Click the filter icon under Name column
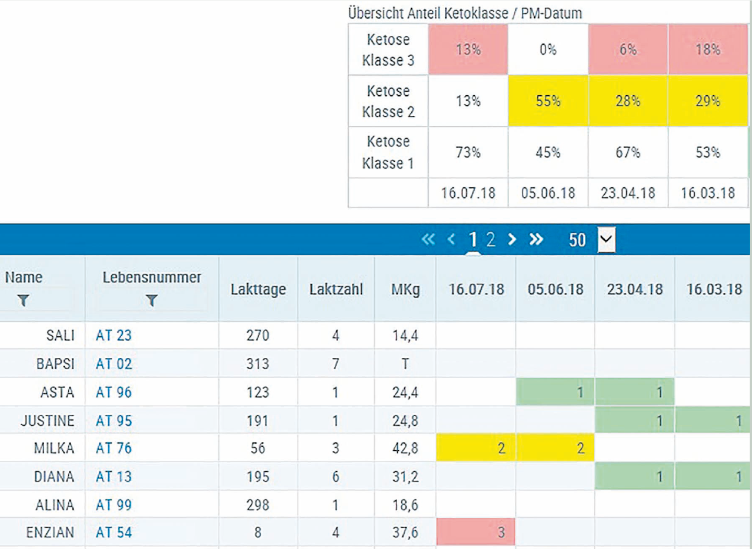756x549 pixels. click(x=24, y=301)
